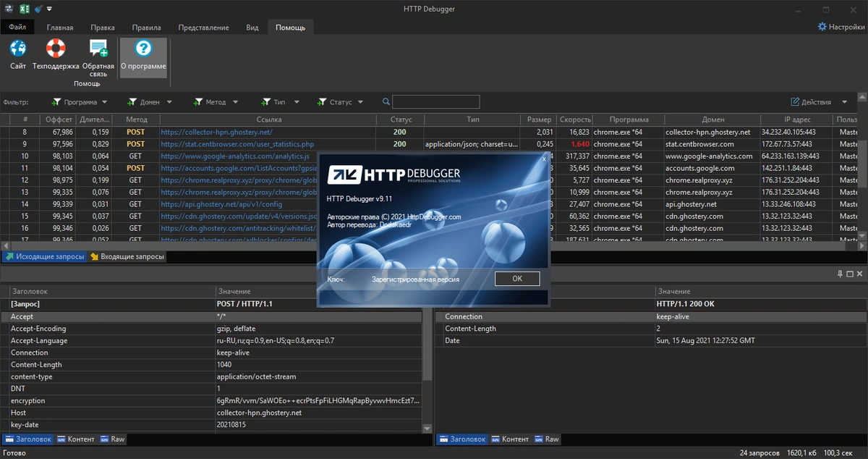
Task: Open response panel Контент tab
Action: tap(510, 439)
